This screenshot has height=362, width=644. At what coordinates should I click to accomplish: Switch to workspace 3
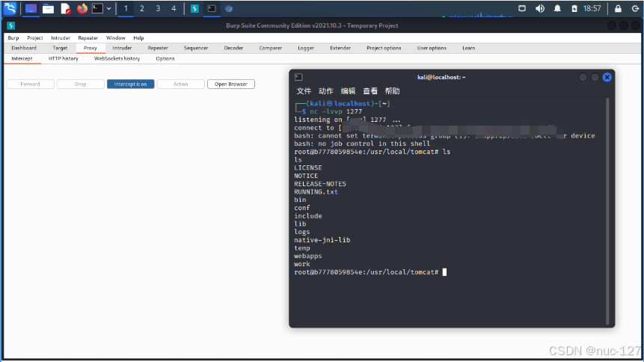tap(158, 9)
